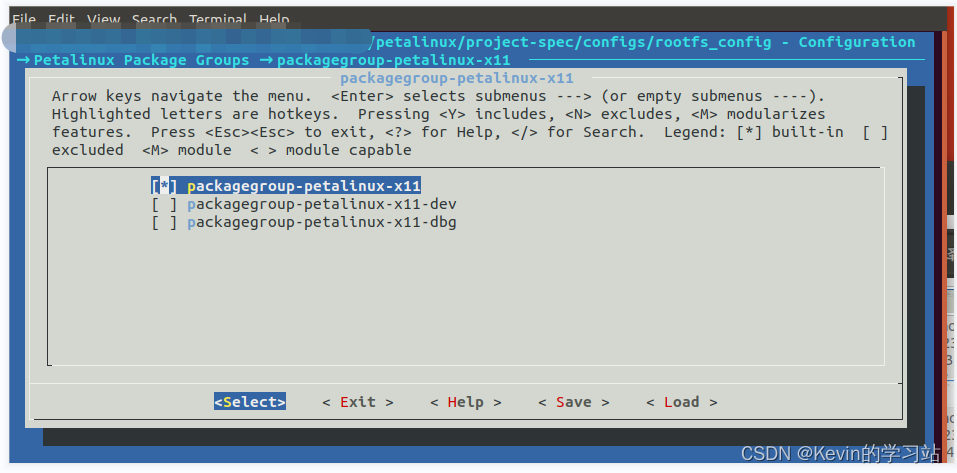Select the packagegroup-petalinux-x11-dbg entry label

(322, 222)
